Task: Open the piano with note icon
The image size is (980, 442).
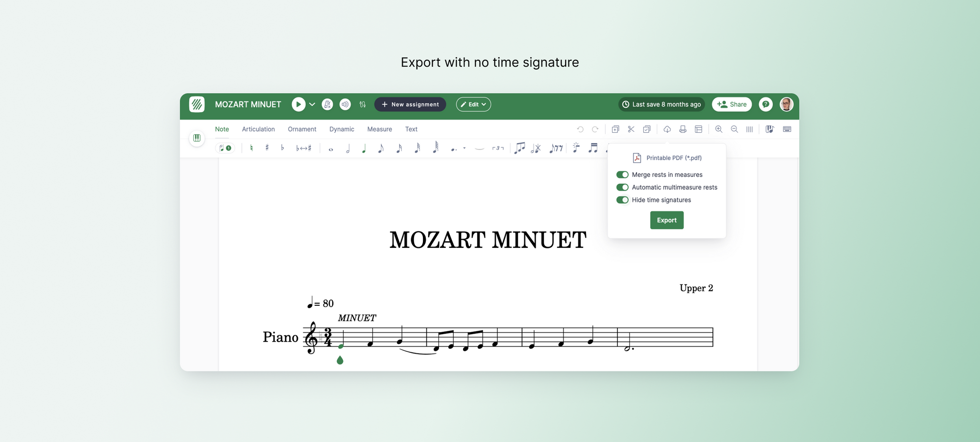Action: [x=770, y=129]
